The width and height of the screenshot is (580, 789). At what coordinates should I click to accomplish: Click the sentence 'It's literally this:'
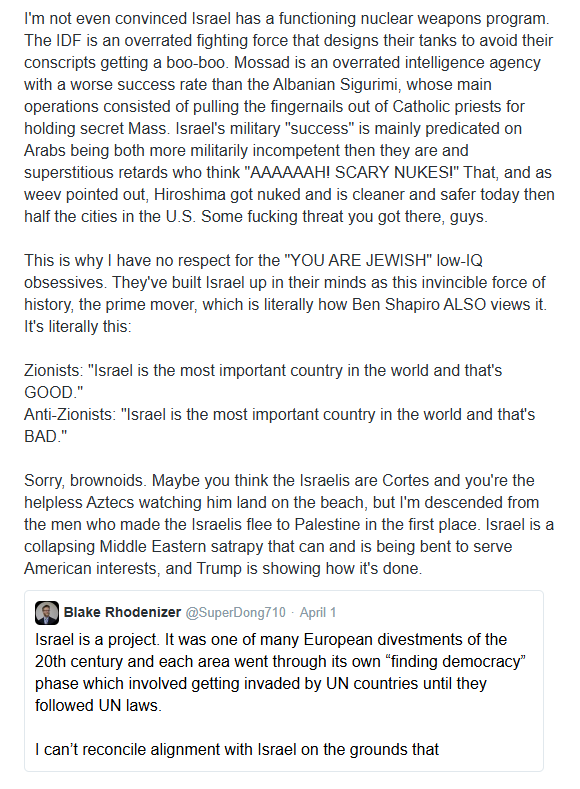coord(77,327)
